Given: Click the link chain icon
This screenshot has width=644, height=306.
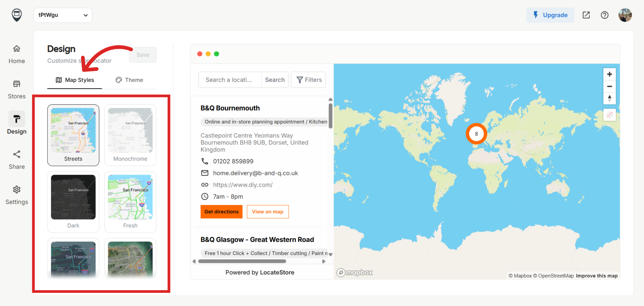Looking at the screenshot, I should point(205,185).
